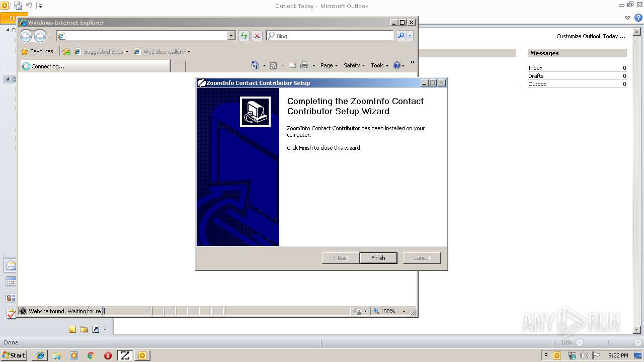Select the Connecting... tab in IE
This screenshot has width=644, height=362.
click(x=95, y=66)
